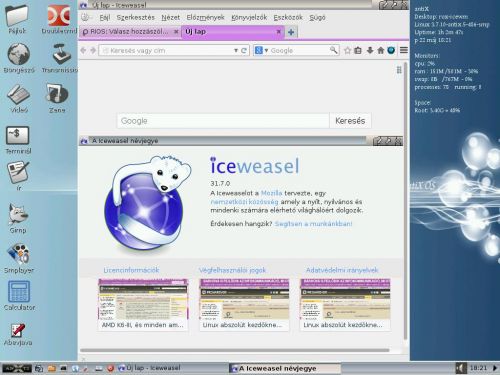This screenshot has height=375, width=500.
Task: Open the Adatvédelmi irányelvek link
Action: click(342, 270)
